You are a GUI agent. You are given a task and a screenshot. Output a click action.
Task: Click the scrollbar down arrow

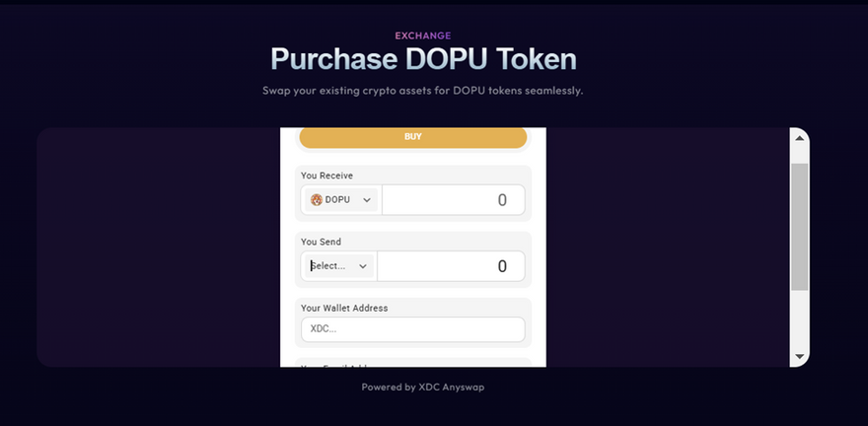pyautogui.click(x=799, y=356)
